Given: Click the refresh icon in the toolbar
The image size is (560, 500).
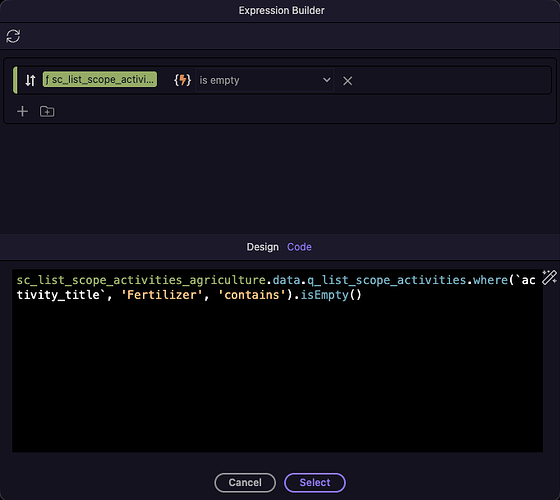Looking at the screenshot, I should click(x=13, y=36).
